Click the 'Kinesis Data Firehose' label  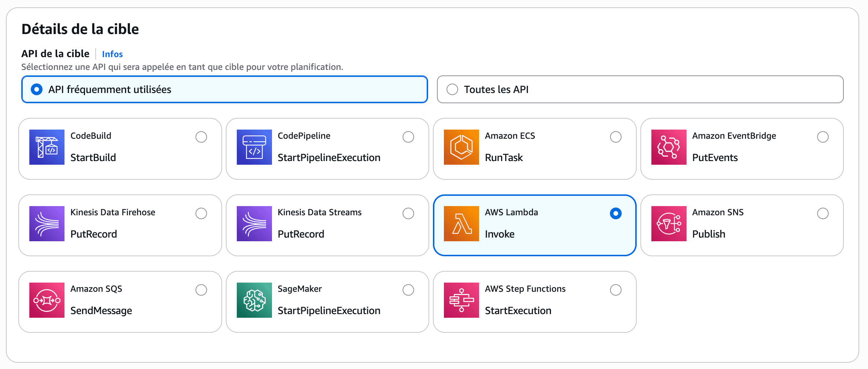113,212
